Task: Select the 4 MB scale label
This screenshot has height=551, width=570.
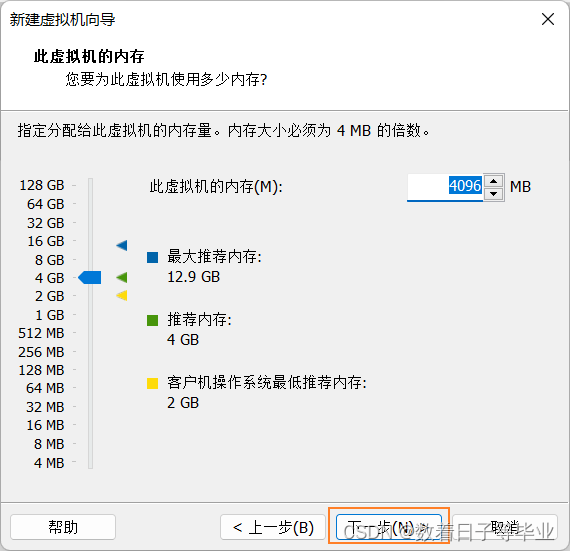Action: (49, 463)
